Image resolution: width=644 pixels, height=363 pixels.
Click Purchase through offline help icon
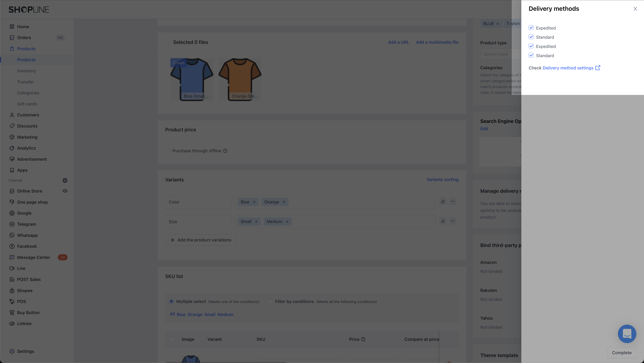point(225,151)
